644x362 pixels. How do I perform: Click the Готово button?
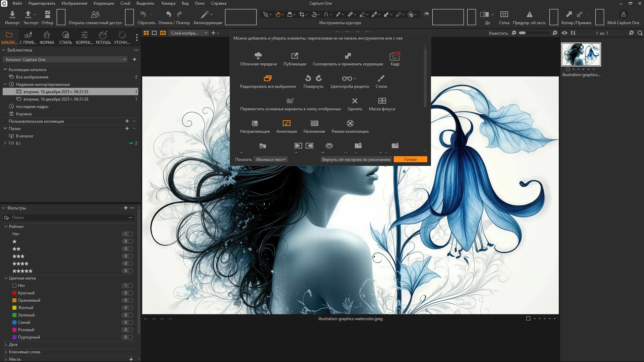click(x=410, y=160)
